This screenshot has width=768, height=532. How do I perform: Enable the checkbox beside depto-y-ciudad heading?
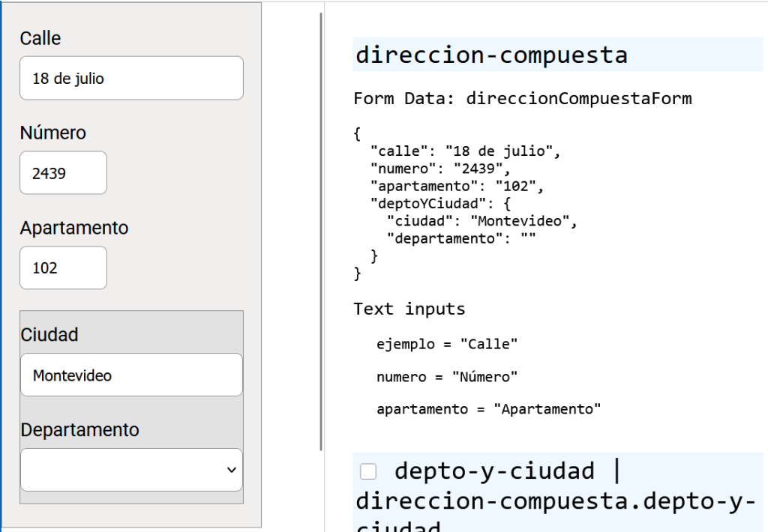[x=367, y=471]
